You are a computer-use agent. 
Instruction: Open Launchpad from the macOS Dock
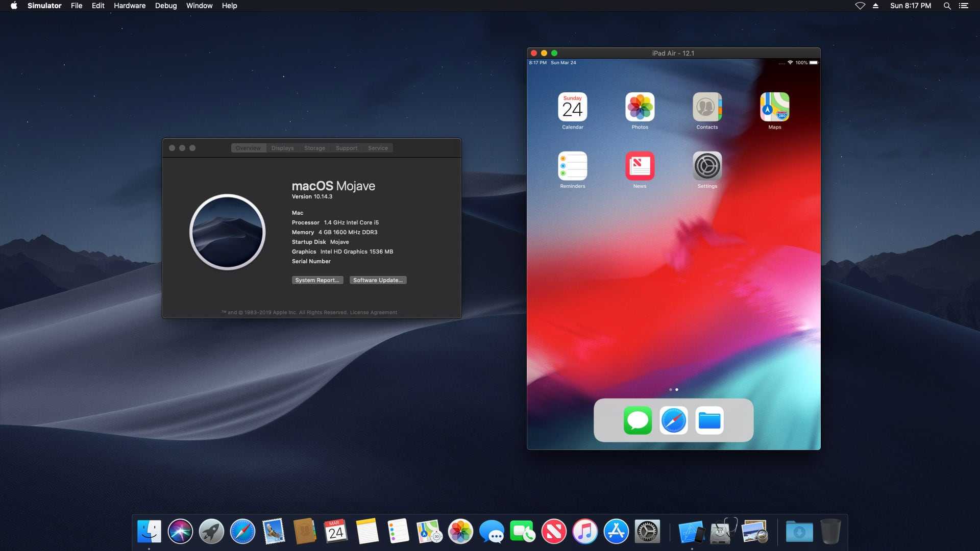pyautogui.click(x=211, y=532)
